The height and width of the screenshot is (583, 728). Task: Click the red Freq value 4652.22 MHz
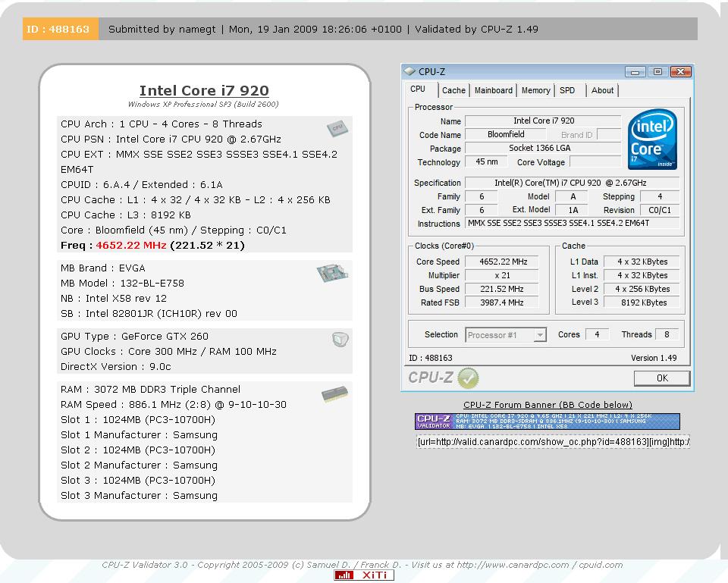pos(131,245)
